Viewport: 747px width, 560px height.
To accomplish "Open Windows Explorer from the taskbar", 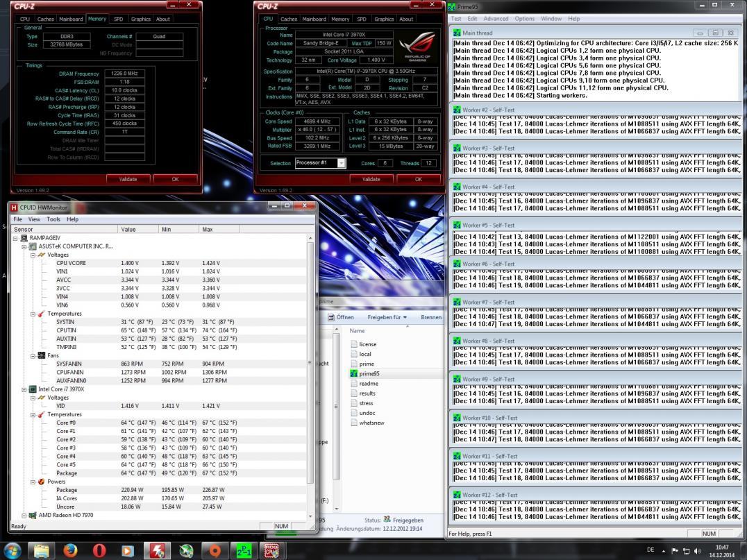I will click(42, 551).
